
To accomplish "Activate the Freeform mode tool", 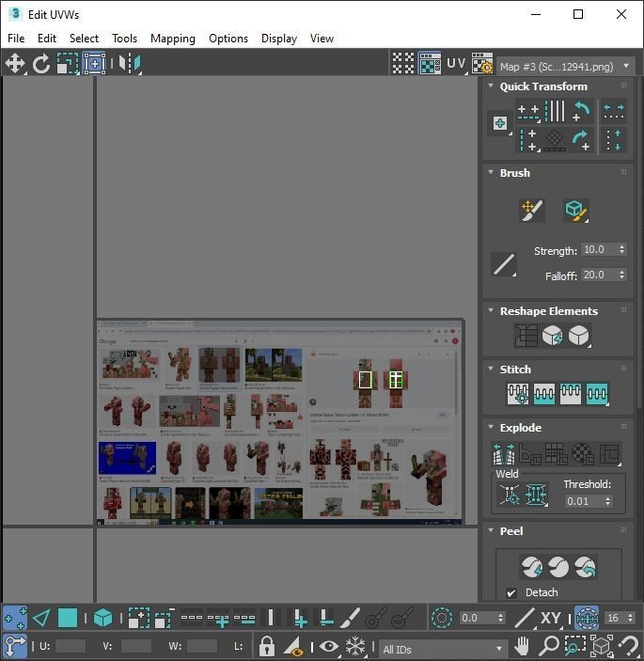I will pyautogui.click(x=94, y=64).
